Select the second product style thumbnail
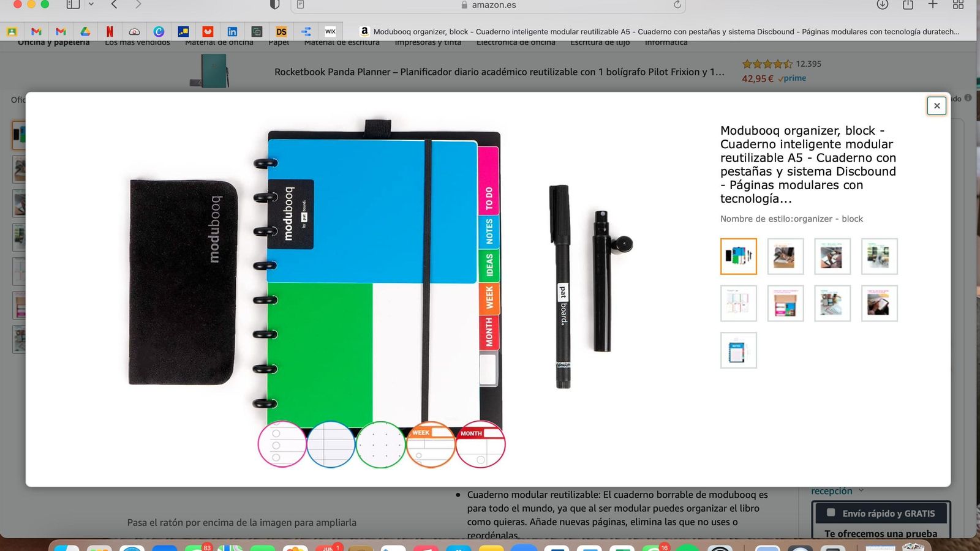The width and height of the screenshot is (980, 551). pos(785,256)
